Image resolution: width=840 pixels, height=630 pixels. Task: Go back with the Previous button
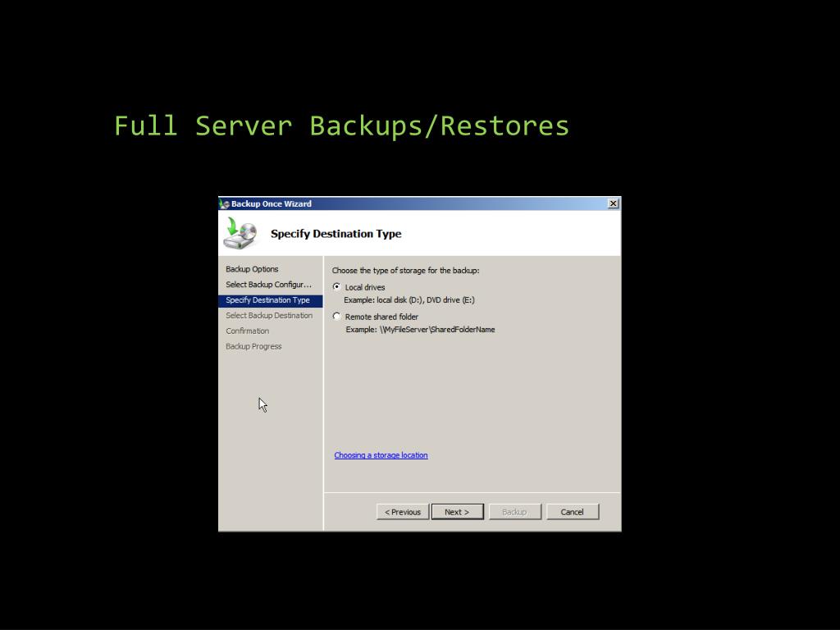click(403, 512)
